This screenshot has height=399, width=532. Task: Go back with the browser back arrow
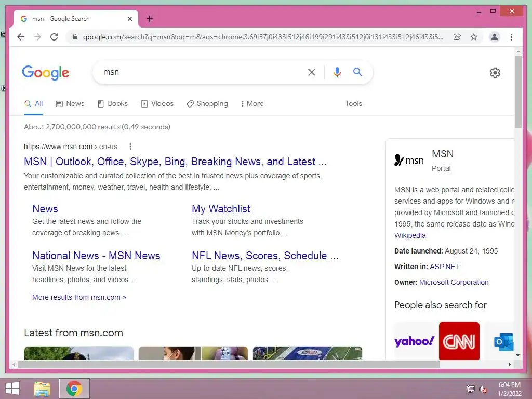(x=21, y=37)
